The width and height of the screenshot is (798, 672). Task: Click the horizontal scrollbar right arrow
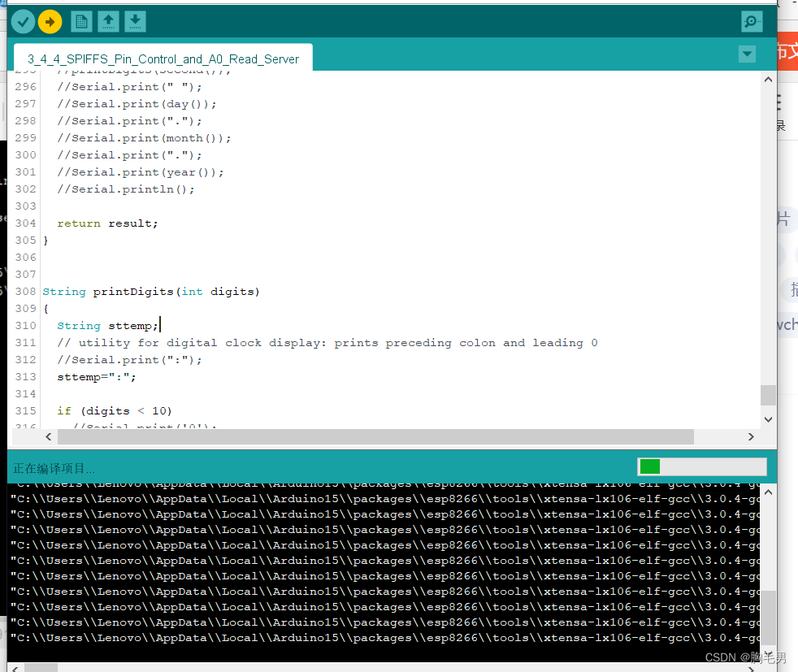click(x=749, y=436)
